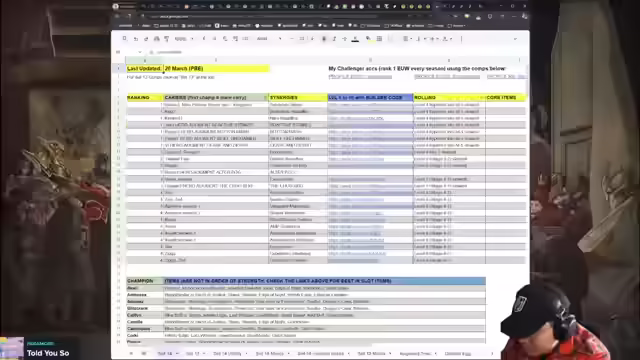Open the text color picker
This screenshot has height=360, width=640.
tap(355, 39)
